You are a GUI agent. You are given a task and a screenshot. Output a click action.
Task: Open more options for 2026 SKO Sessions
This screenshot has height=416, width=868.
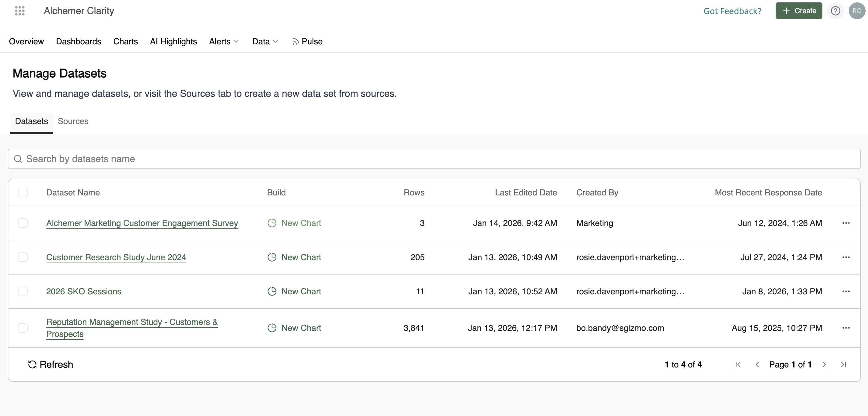(846, 291)
